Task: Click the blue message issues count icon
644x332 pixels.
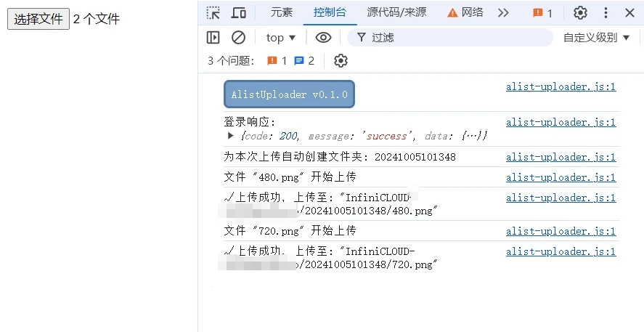Action: pyautogui.click(x=299, y=61)
